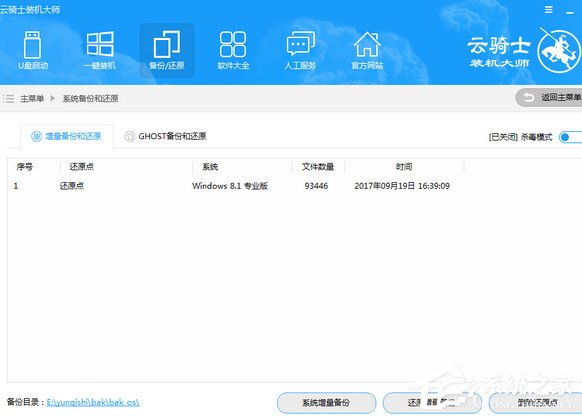
Task: Select the 备份/还原 toolbar icon
Action: pos(167,50)
